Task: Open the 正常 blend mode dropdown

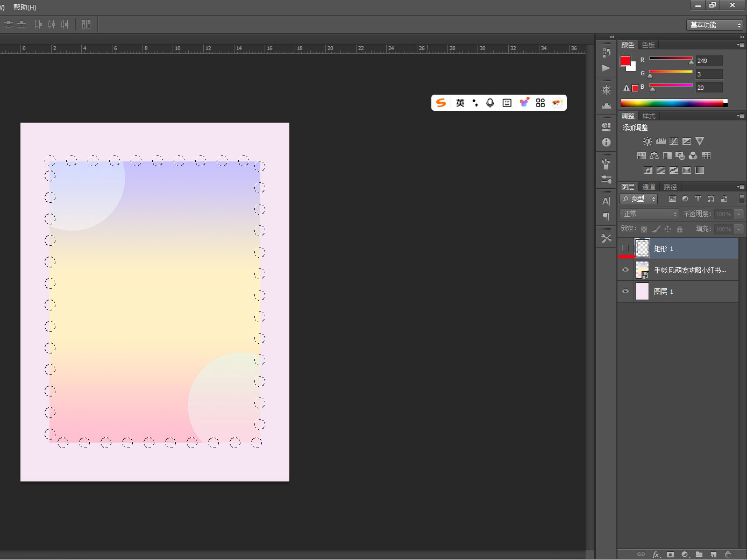Action: [x=649, y=214]
